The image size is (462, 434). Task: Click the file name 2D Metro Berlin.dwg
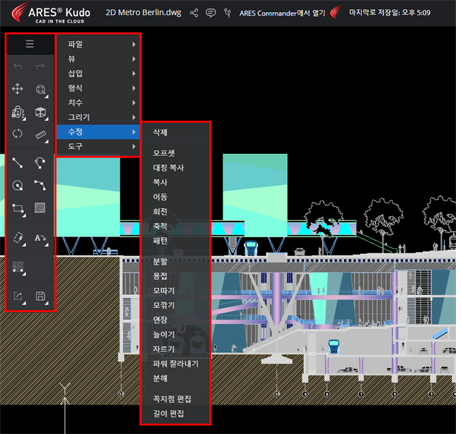coord(143,13)
